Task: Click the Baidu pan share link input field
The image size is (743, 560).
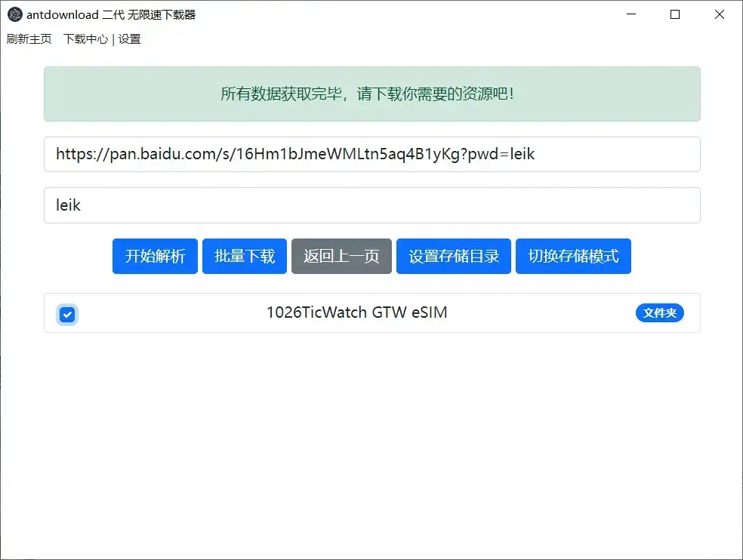Action: (x=371, y=154)
